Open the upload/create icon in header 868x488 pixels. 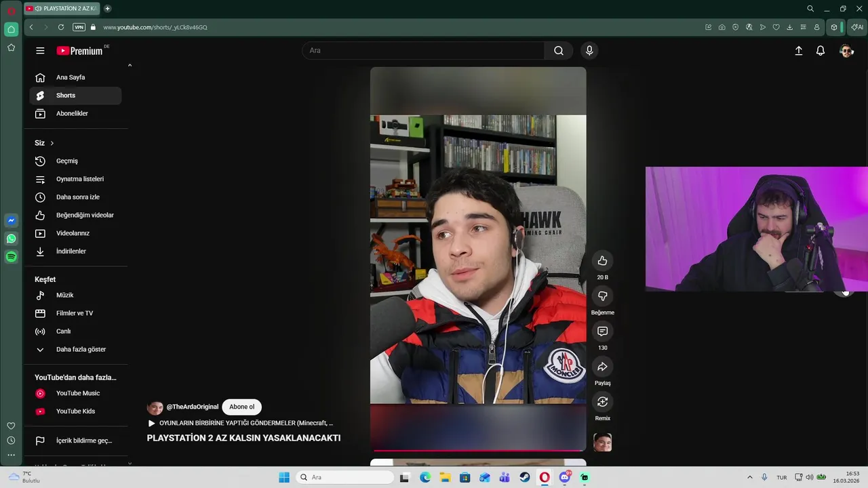click(x=799, y=51)
